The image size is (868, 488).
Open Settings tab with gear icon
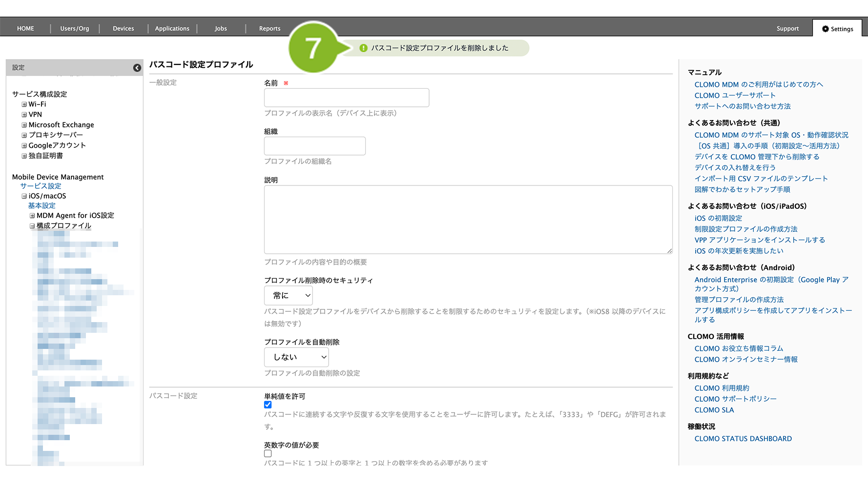point(837,29)
